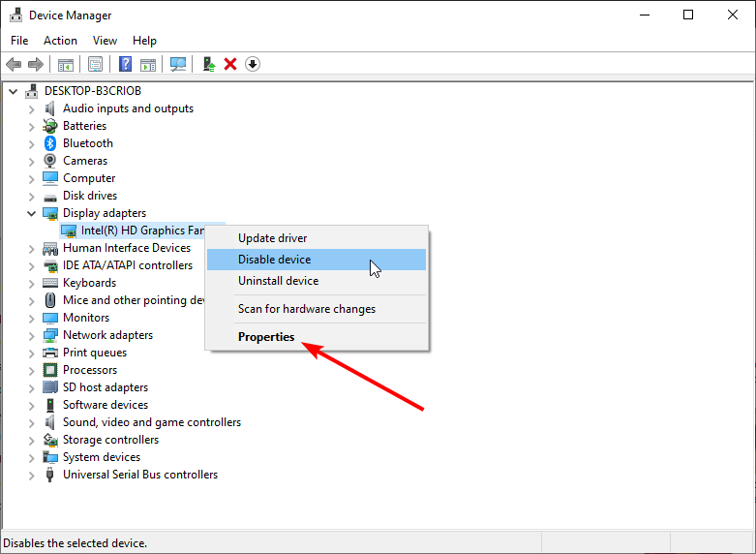Expand IDE ATA/ATAPI controllers chevron
The height and width of the screenshot is (554, 756).
[x=31, y=266]
